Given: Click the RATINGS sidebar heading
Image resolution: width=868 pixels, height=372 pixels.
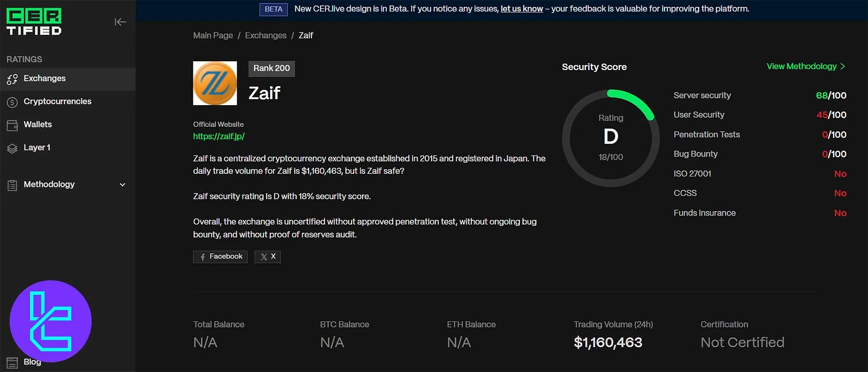Looking at the screenshot, I should (x=24, y=59).
